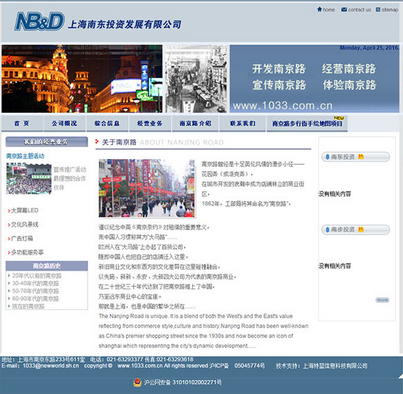Image resolution: width=403 pixels, height=394 pixels.
Task: Select the 联系我们 menu item
Action: (x=243, y=123)
